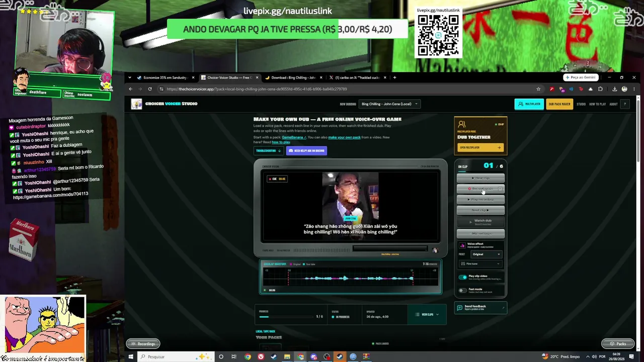Screen dimensions: 644x362
Task: Open the Packs drawer button
Action: tap(618, 344)
